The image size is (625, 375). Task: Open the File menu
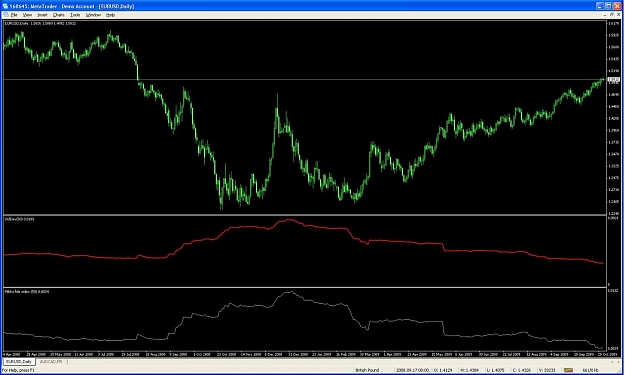pos(14,15)
